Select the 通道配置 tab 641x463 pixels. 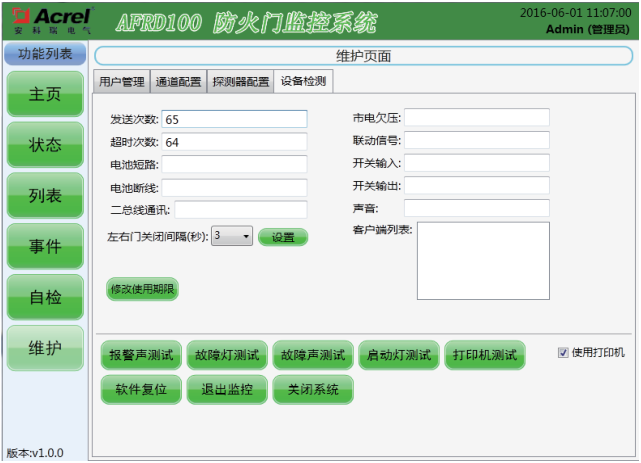(178, 82)
